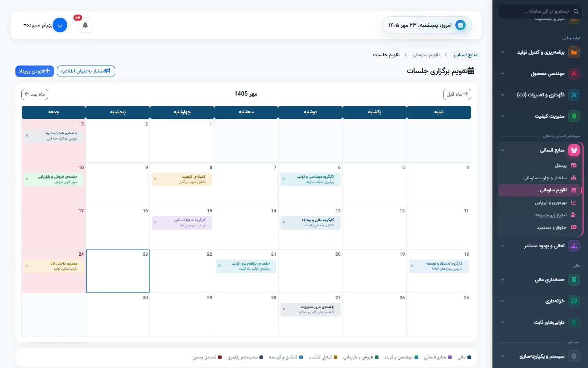
Task: Click the پرسنل ID card icon
Action: (x=574, y=166)
